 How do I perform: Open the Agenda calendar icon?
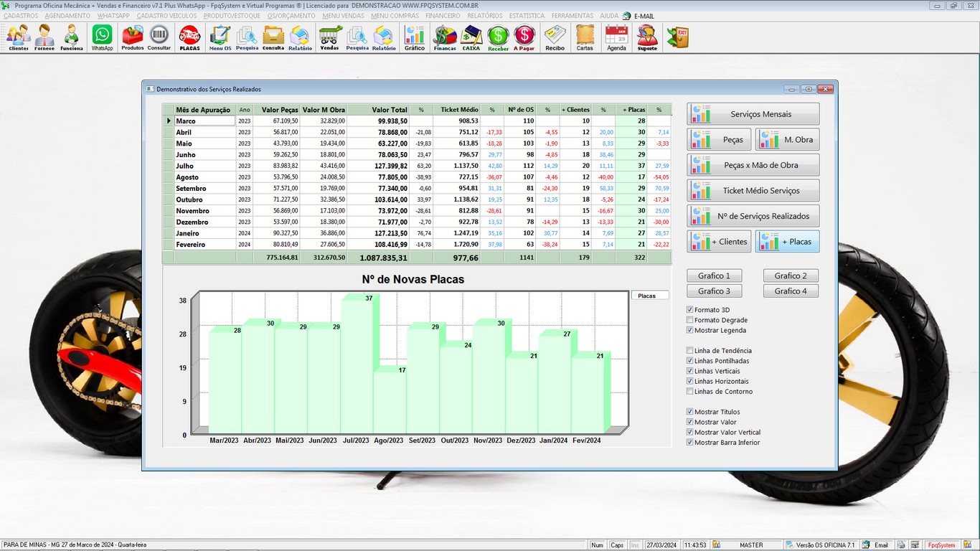[616, 37]
